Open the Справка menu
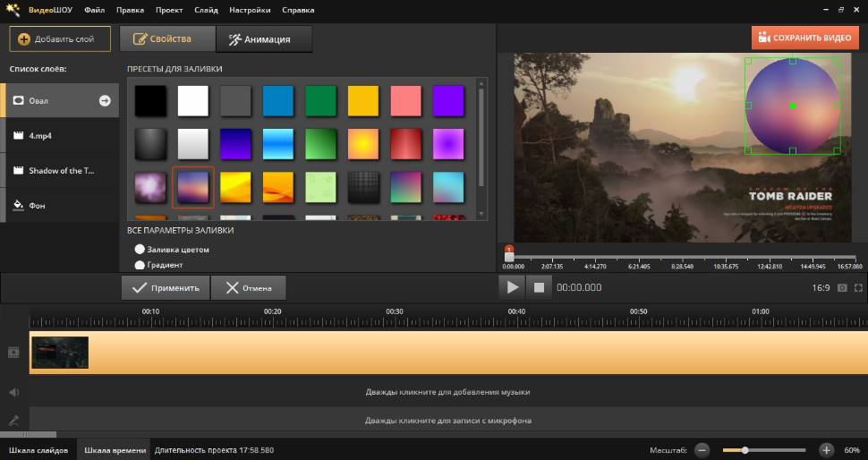 (298, 10)
